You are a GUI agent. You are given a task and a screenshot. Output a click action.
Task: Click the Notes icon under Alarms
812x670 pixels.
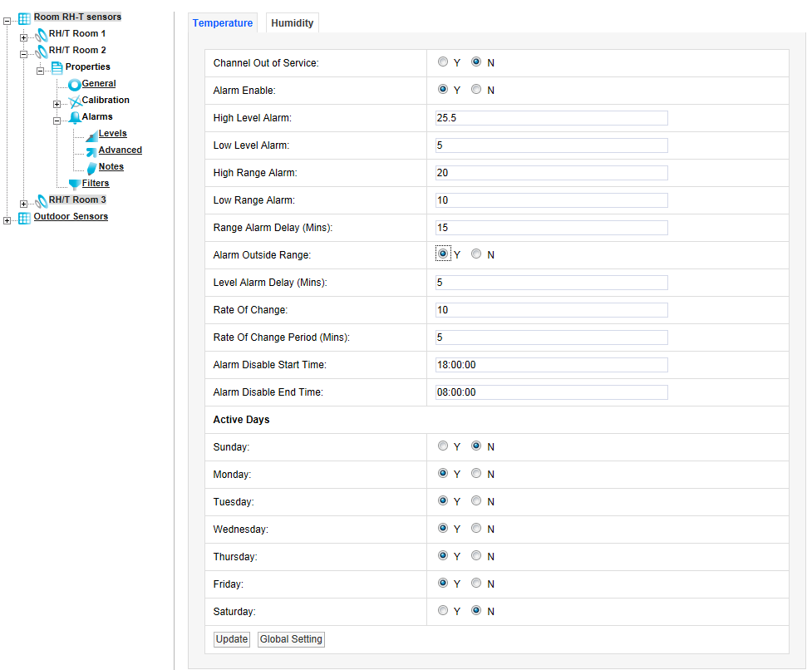[91, 167]
